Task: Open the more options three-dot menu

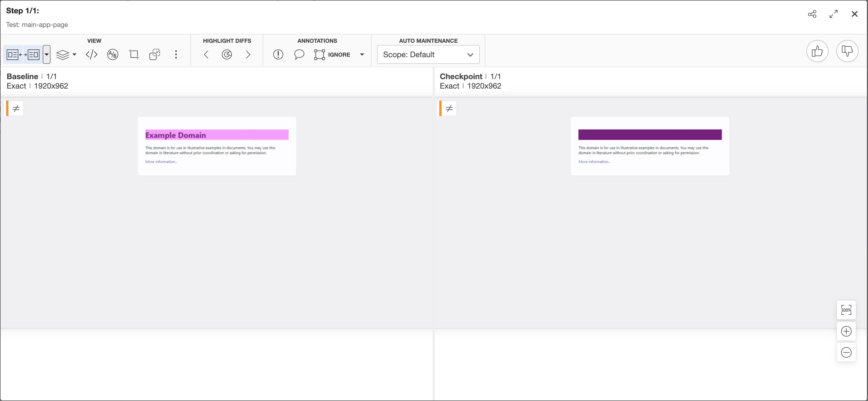Action: [176, 55]
